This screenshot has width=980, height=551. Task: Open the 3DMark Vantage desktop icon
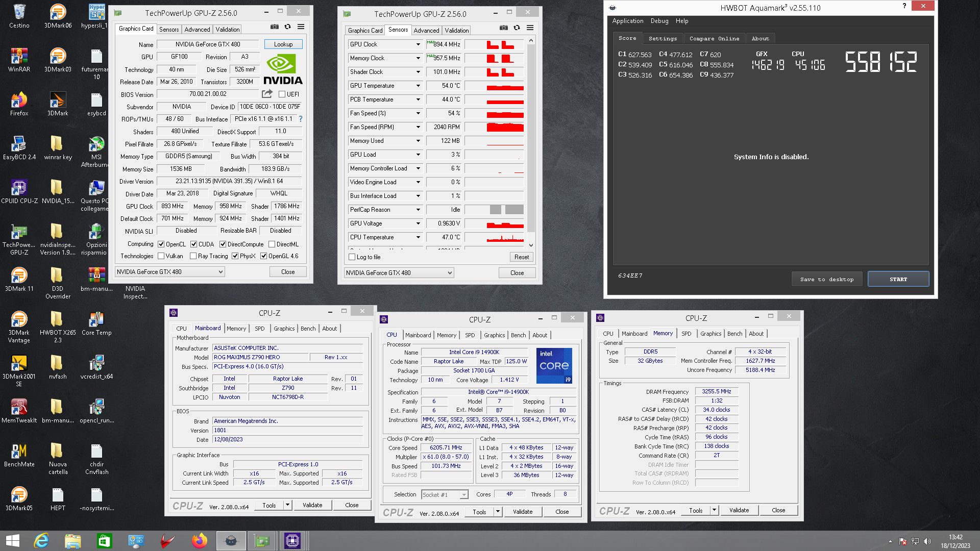19,327
